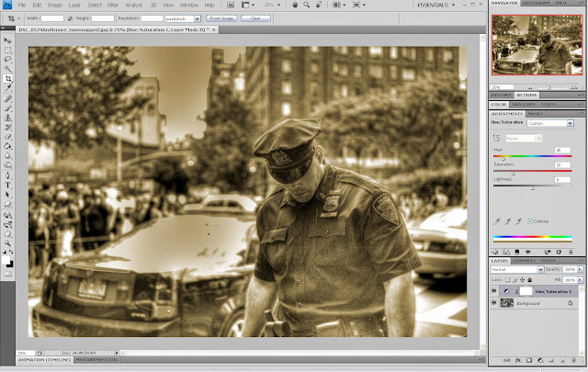588x372 pixels.
Task: Click the Clear button in options bar
Action: pos(254,17)
